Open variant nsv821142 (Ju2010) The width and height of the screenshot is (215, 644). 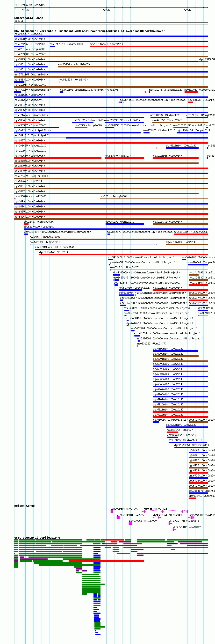pos(180,430)
